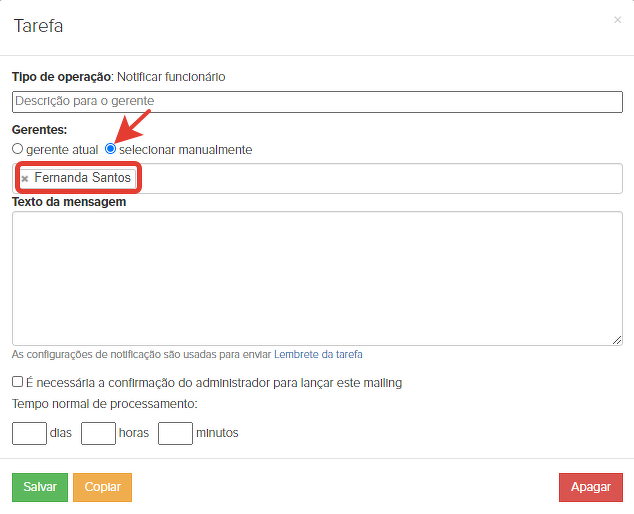Screen dimensions: 634x514
Task: Select the 'gerente atual' radio option
Action: click(17, 149)
